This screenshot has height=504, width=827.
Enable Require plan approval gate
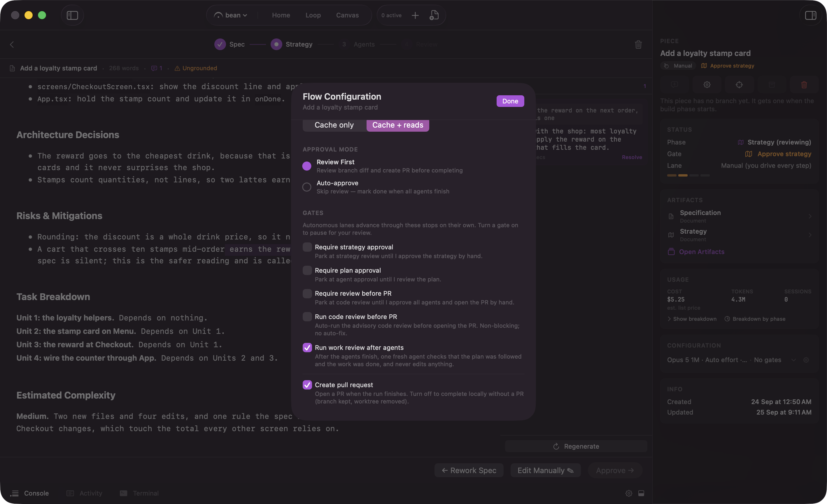pyautogui.click(x=307, y=271)
